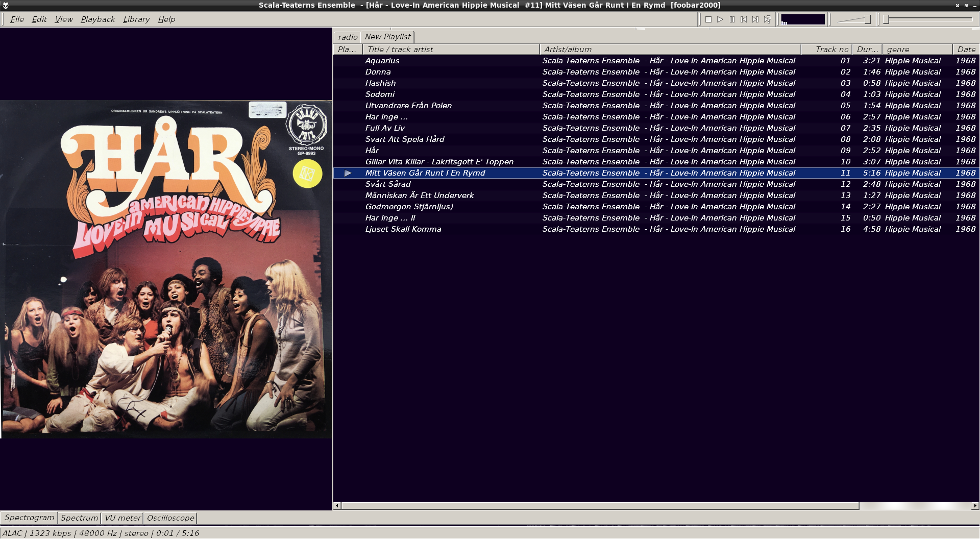This screenshot has height=539, width=980.
Task: Show the VU meter tab
Action: pos(122,518)
